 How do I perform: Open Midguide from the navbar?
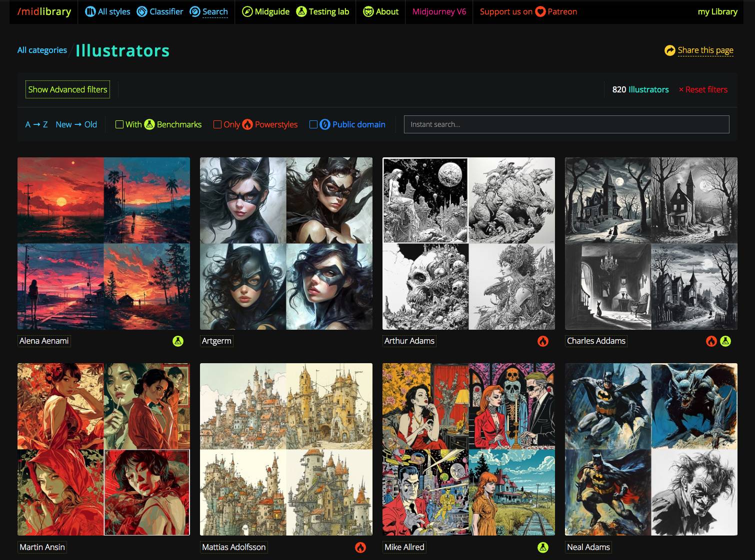pyautogui.click(x=265, y=11)
